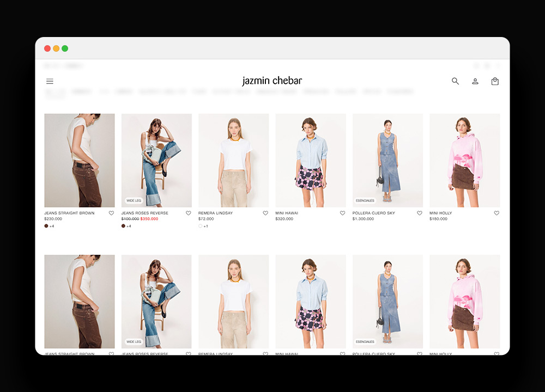Click the red $350.000 sale price
This screenshot has height=392, width=545.
[149, 219]
